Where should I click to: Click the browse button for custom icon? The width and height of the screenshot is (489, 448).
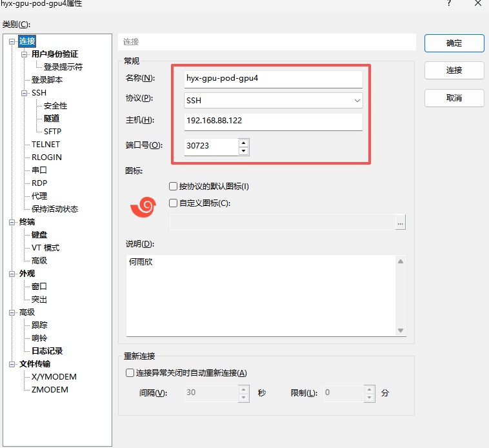[400, 223]
